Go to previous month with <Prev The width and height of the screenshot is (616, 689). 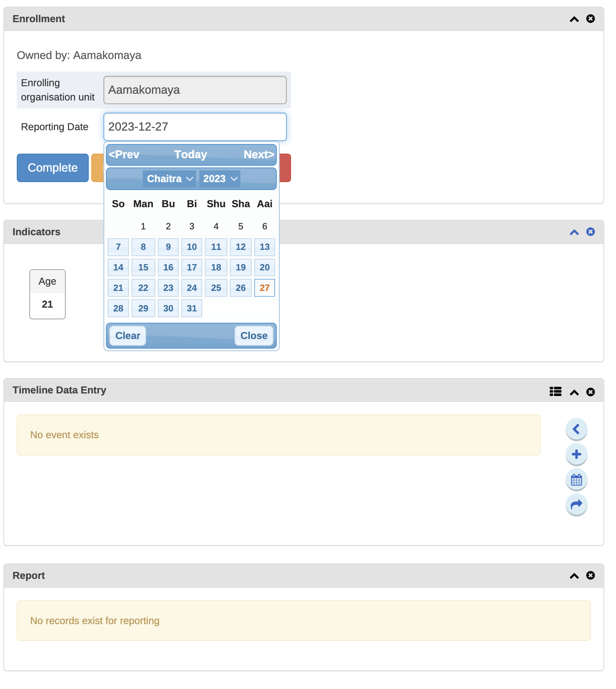(x=124, y=154)
